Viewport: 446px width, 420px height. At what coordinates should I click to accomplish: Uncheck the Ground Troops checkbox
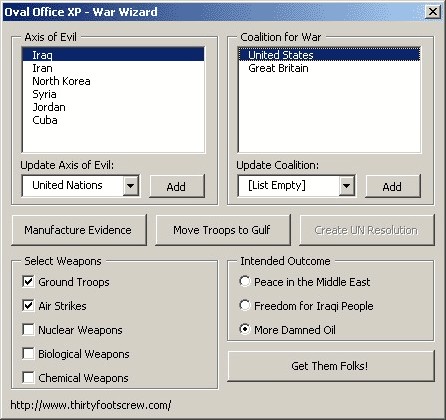tap(28, 282)
